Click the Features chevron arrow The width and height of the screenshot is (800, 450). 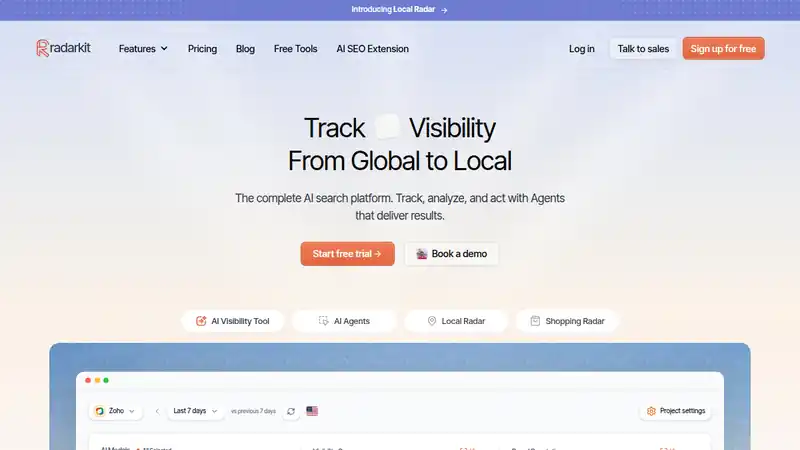pos(164,48)
